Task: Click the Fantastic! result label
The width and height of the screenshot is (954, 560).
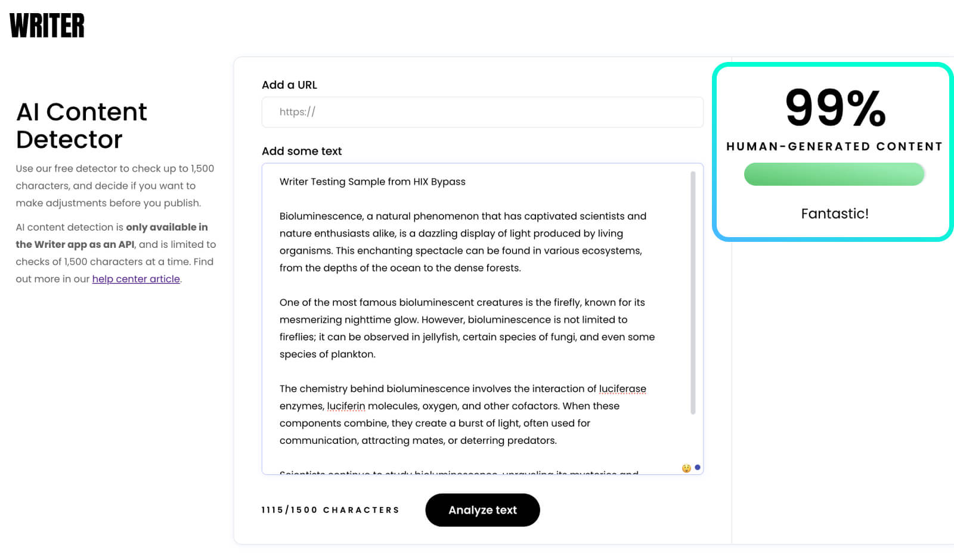Action: pos(834,213)
